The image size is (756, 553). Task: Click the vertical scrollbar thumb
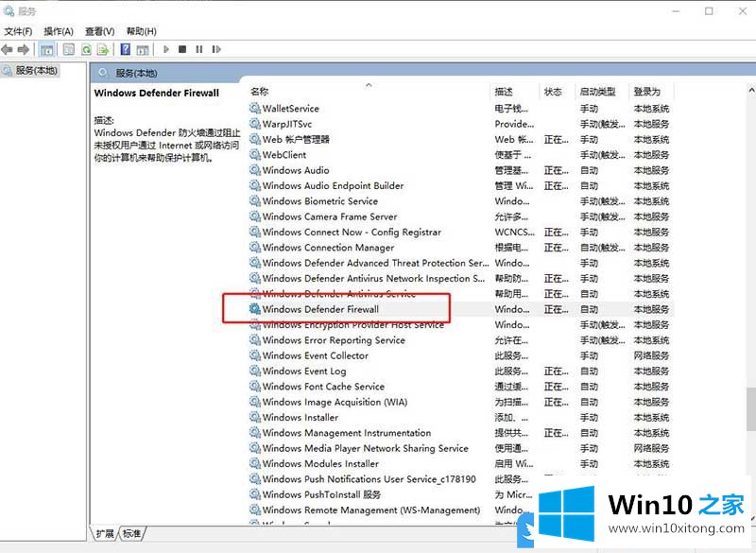751,409
